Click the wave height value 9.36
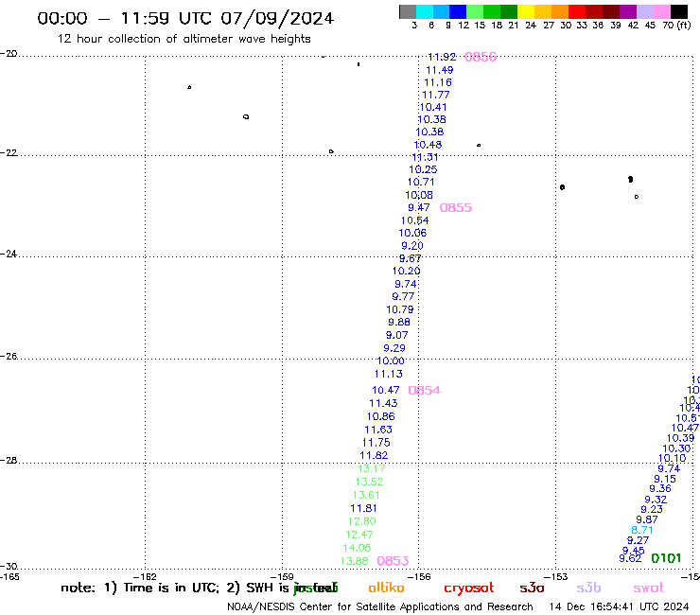This screenshot has width=700, height=615. (x=660, y=489)
